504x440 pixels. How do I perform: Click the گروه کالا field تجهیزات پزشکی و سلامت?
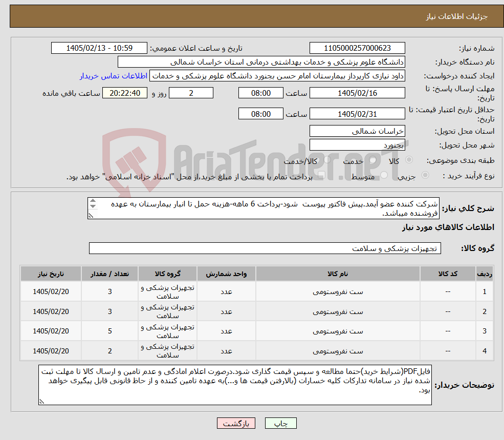click(x=265, y=248)
